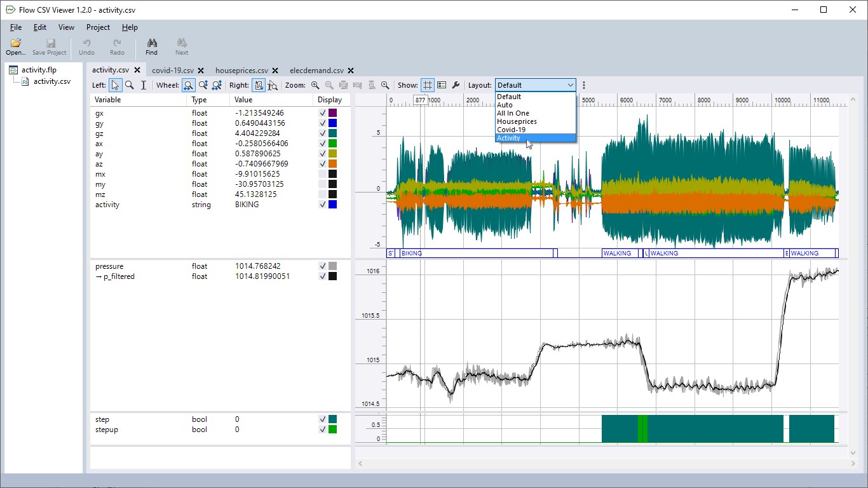Click the Zoom in plus magnifier icon
868x488 pixels.
pyautogui.click(x=315, y=85)
